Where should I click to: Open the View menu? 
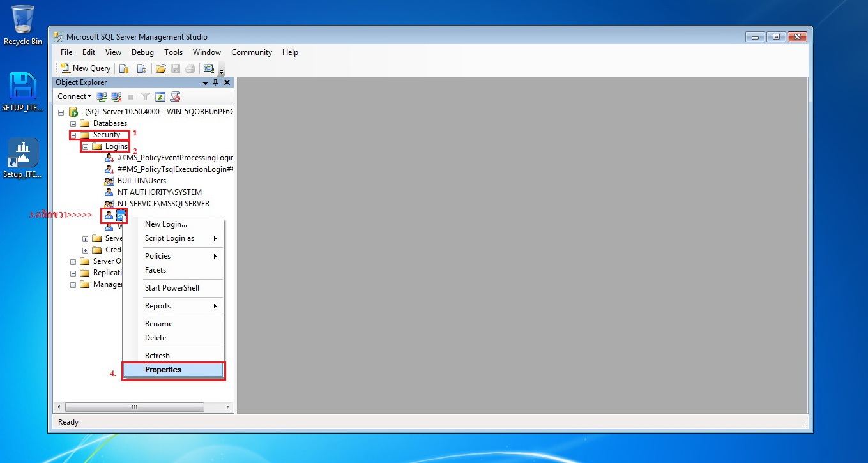pyautogui.click(x=113, y=52)
